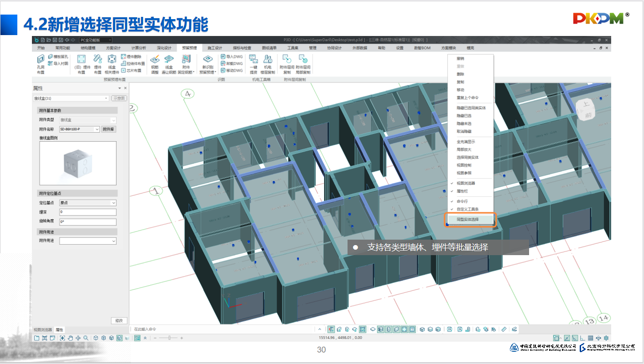Toggle 命令行 checked entry in context menu
Image resolution: width=644 pixels, height=364 pixels.
tap(462, 201)
